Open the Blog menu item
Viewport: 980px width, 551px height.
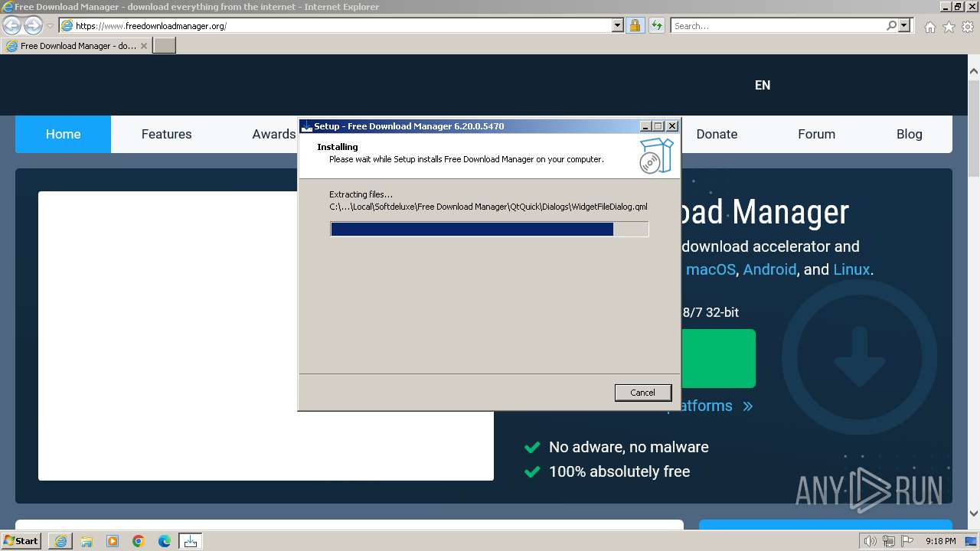click(x=909, y=134)
